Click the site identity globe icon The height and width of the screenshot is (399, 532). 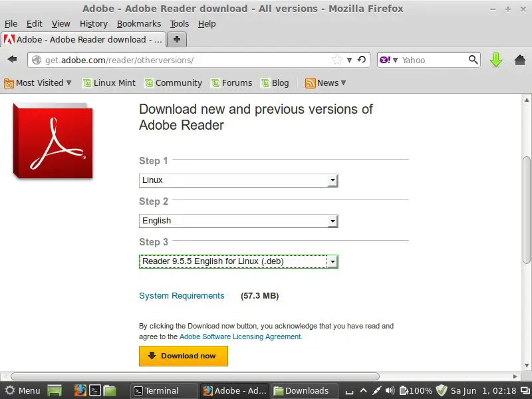(x=37, y=60)
